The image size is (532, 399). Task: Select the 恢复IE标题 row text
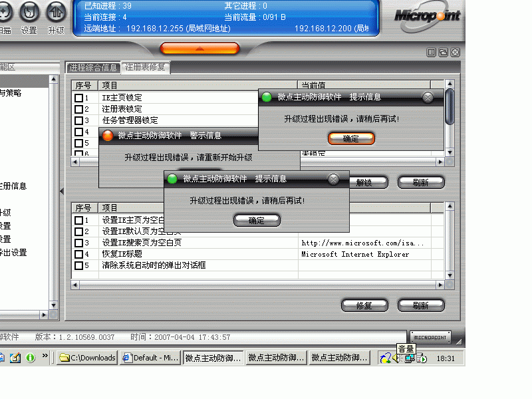tap(122, 254)
